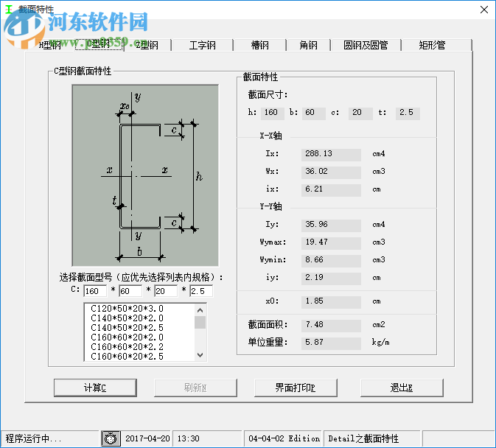This screenshot has height=448, width=496.
Task: Click the 退出E button
Action: [402, 388]
